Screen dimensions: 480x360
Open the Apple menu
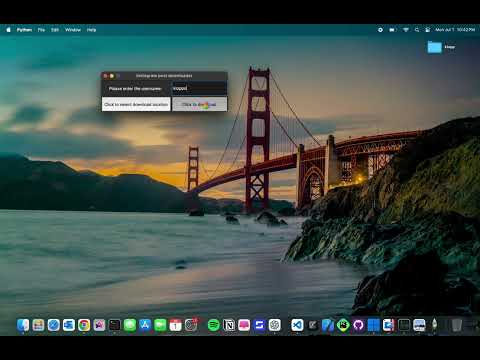tap(8, 30)
